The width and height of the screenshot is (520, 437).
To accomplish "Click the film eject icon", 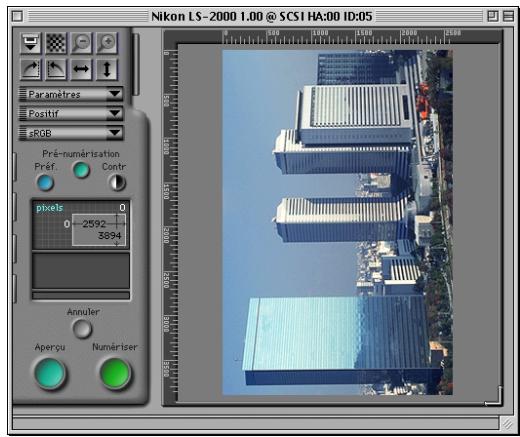I will tap(30, 43).
